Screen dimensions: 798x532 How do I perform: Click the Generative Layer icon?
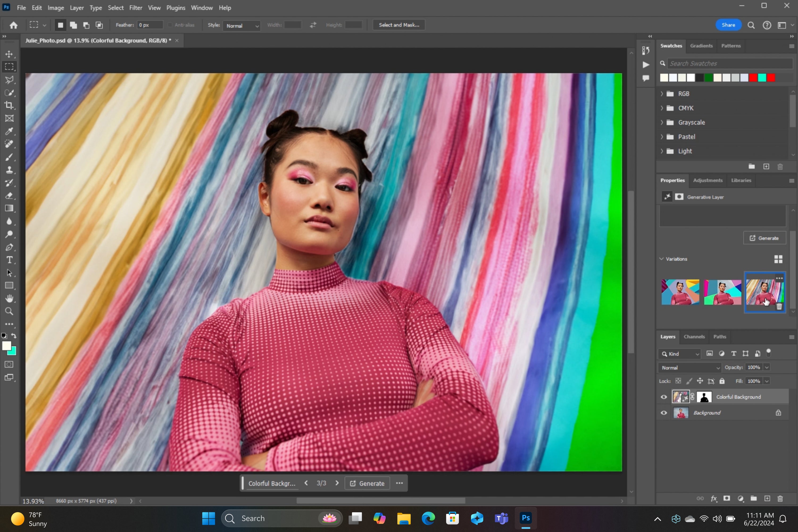tap(667, 197)
